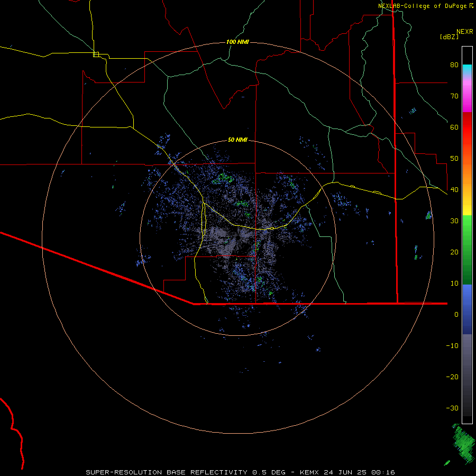
Task: Click the 80 value on dBZ scale
Action: [x=454, y=65]
